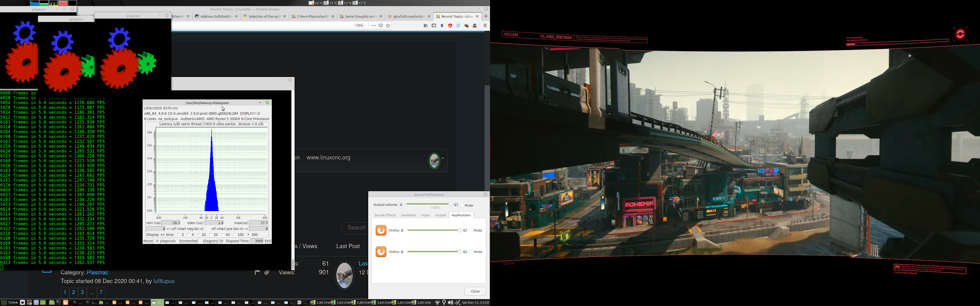The height and width of the screenshot is (306, 980).
Task: Adjust the output volume slider
Action: [430, 205]
